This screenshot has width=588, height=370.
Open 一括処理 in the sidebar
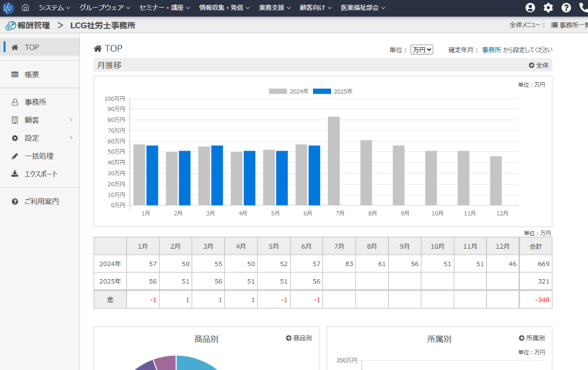point(40,156)
